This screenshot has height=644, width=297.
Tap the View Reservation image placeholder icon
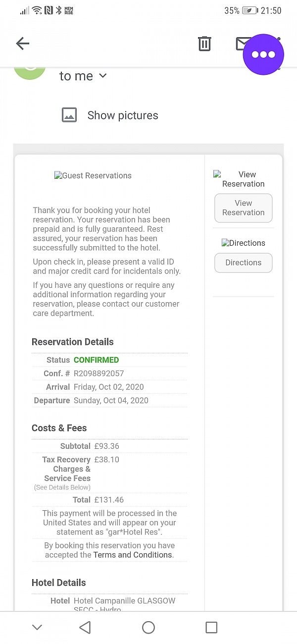218,174
